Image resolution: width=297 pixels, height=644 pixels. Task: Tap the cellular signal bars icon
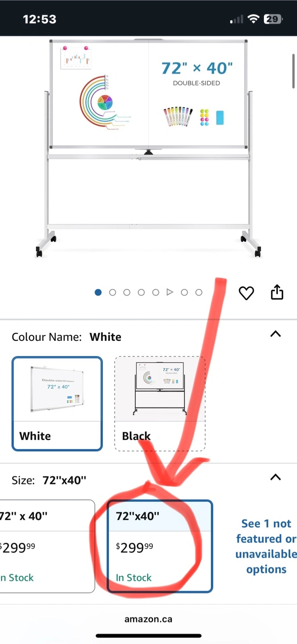click(x=237, y=19)
